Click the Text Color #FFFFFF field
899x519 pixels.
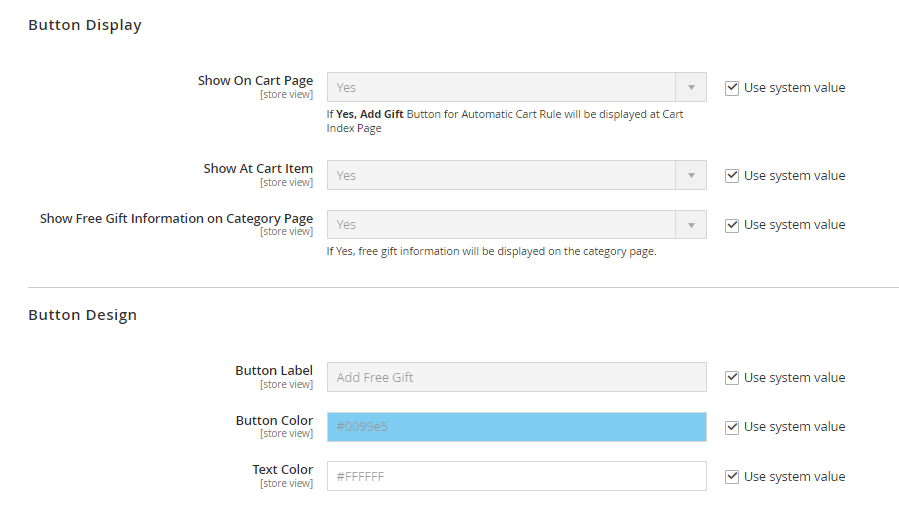pyautogui.click(x=516, y=477)
